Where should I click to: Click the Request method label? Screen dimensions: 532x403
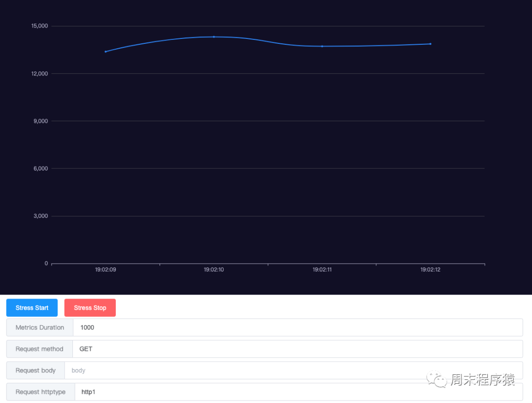click(39, 349)
